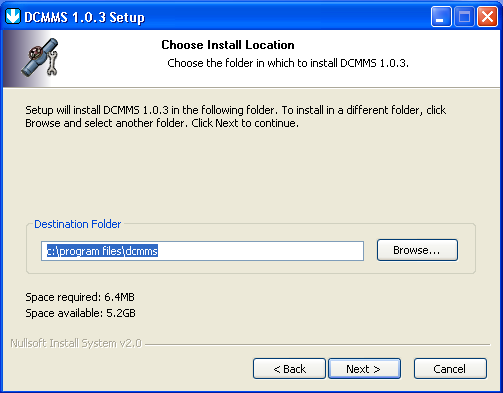Viewport: 503px width, 393px height.
Task: Cancel the DCMMS installation
Action: tap(450, 369)
